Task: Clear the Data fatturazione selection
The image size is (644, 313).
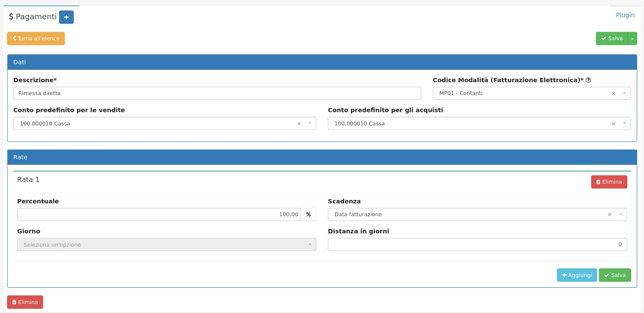Action: click(x=609, y=215)
